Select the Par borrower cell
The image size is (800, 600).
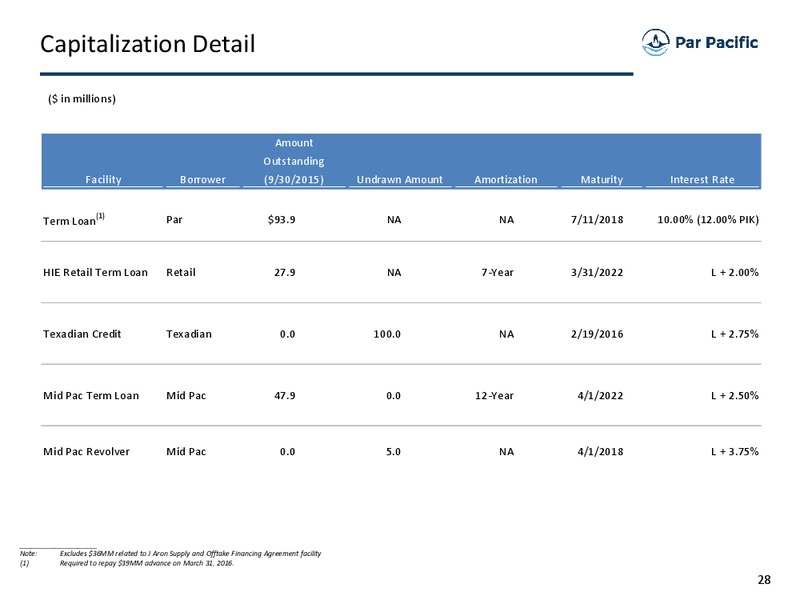tap(174, 220)
